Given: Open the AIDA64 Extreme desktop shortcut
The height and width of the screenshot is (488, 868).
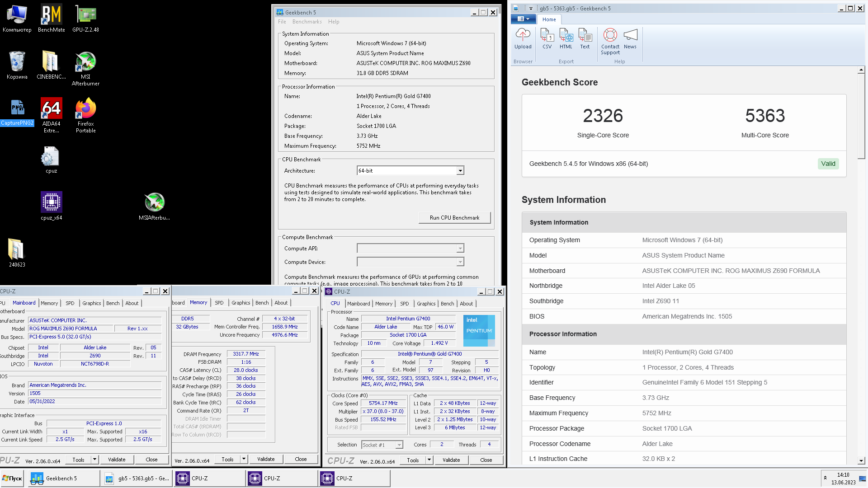Looking at the screenshot, I should pyautogui.click(x=51, y=116).
